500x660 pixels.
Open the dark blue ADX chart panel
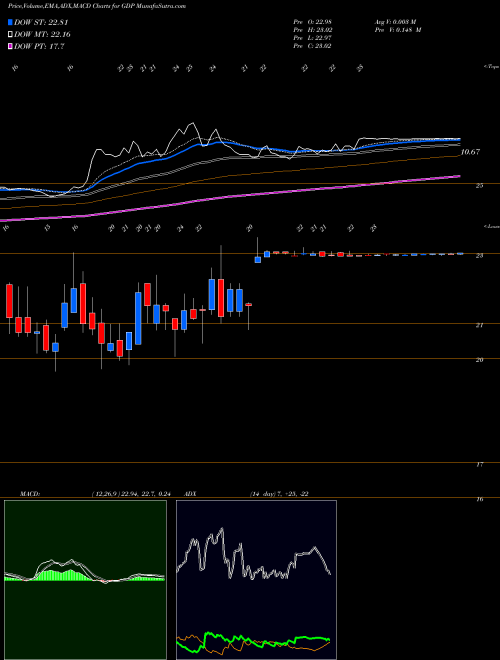256,580
